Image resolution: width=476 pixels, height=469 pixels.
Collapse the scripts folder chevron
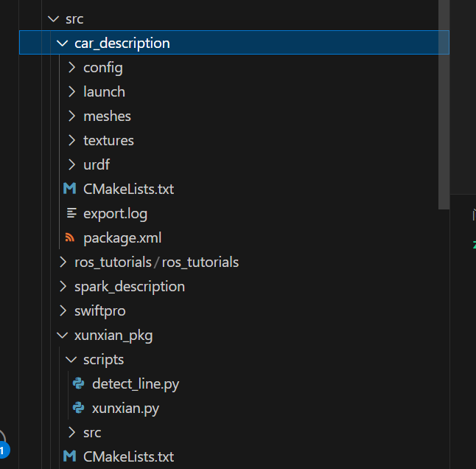(x=71, y=360)
